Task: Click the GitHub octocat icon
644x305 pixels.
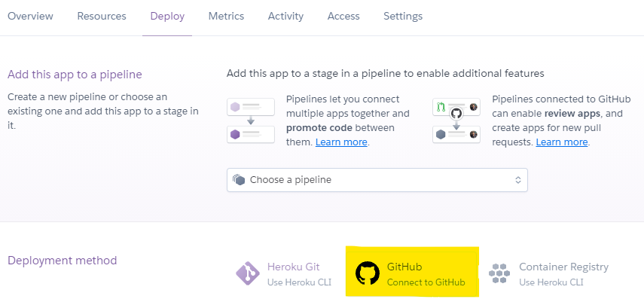Action: [x=368, y=273]
